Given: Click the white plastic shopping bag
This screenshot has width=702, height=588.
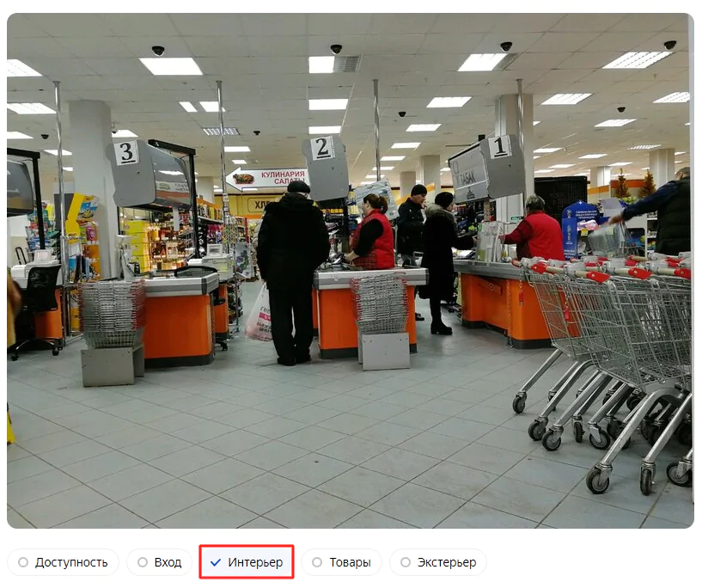Looking at the screenshot, I should (259, 315).
